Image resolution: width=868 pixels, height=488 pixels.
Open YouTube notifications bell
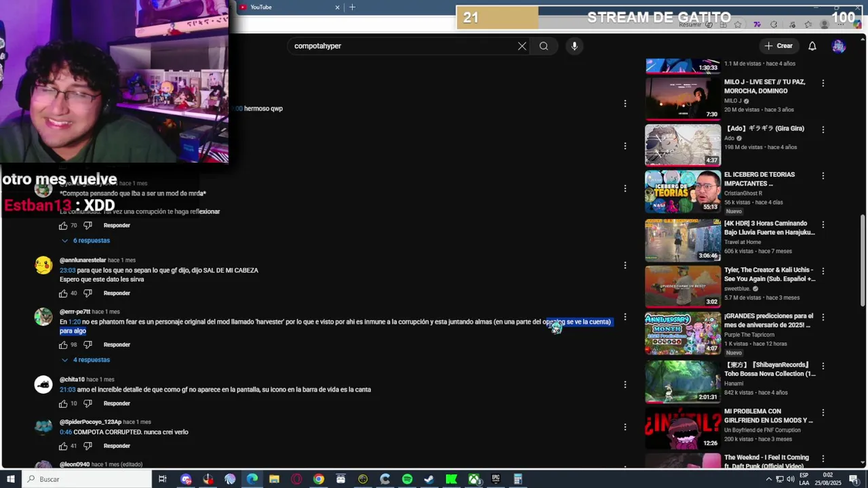click(812, 46)
